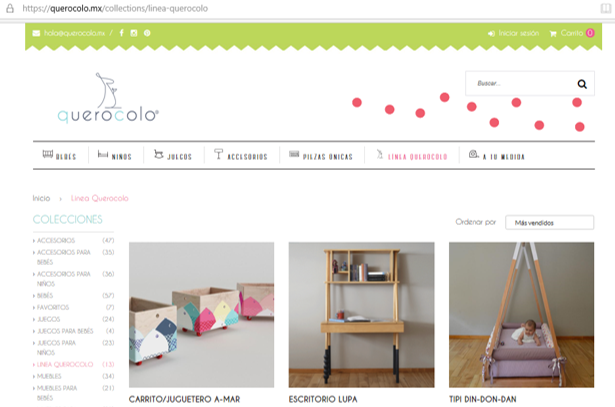Open the Pinterest icon link
Image resolution: width=615 pixels, height=407 pixels.
pyautogui.click(x=147, y=33)
